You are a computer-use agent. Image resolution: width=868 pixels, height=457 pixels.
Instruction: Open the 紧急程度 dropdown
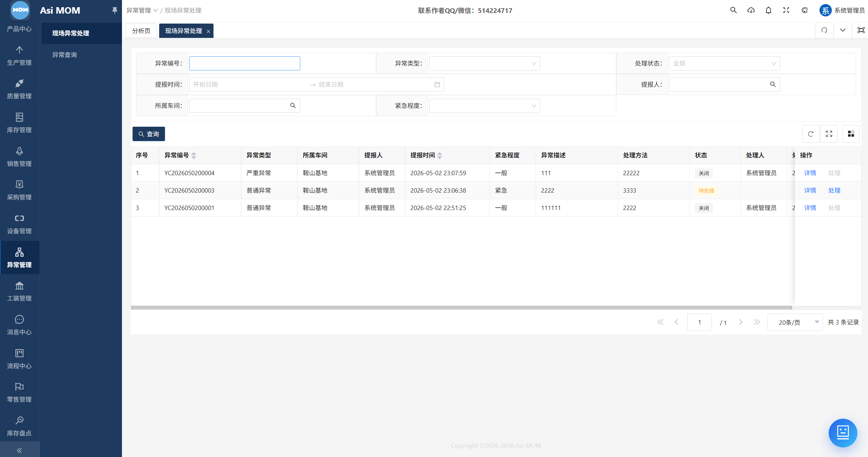(x=484, y=106)
